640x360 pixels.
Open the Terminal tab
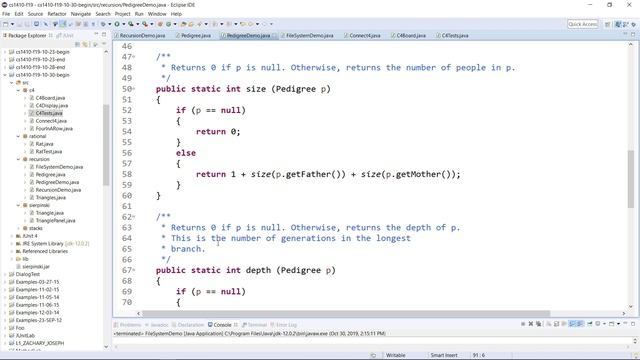(254, 325)
